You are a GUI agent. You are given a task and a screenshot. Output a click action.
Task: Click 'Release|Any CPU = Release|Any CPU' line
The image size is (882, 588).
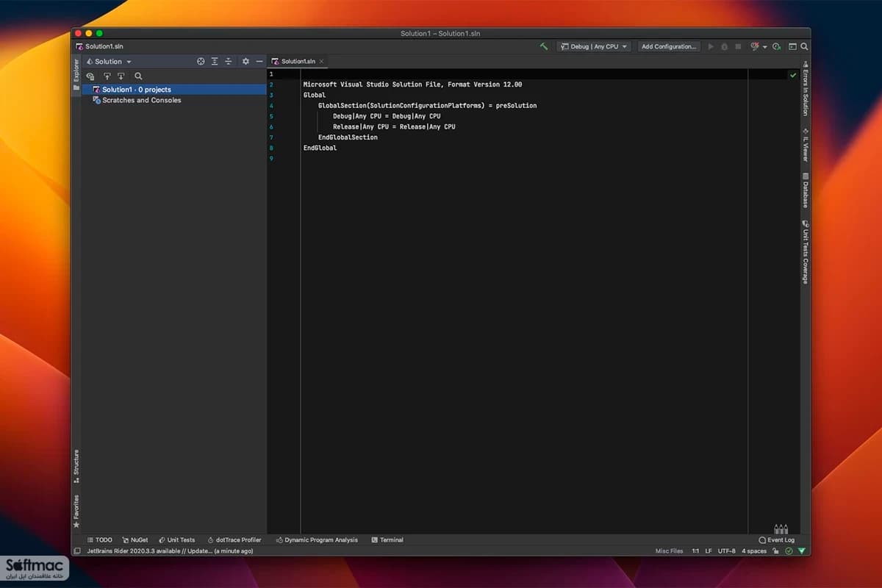(x=394, y=126)
